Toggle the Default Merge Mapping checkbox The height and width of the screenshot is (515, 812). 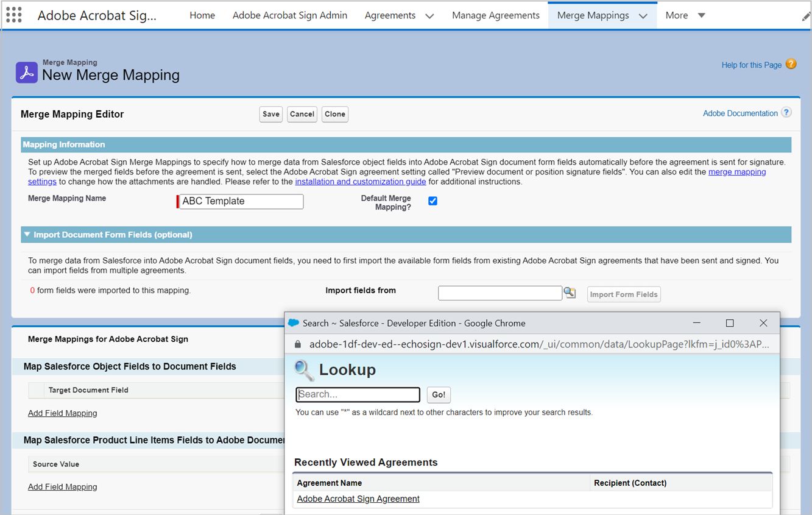(432, 201)
